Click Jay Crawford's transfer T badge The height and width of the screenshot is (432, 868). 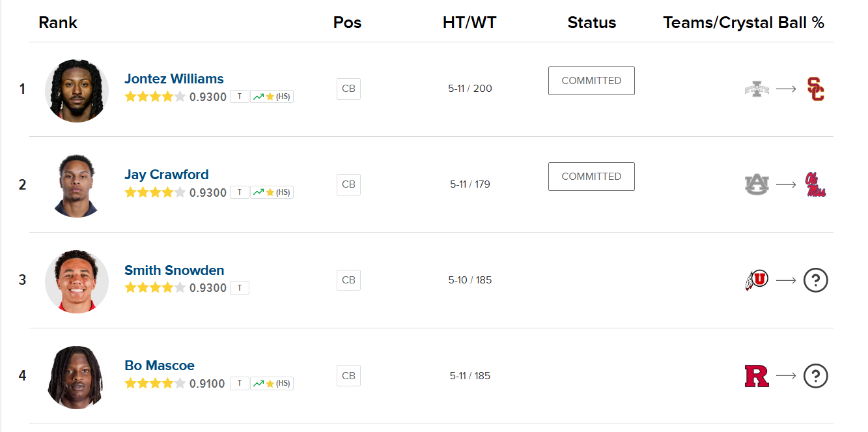click(x=240, y=192)
